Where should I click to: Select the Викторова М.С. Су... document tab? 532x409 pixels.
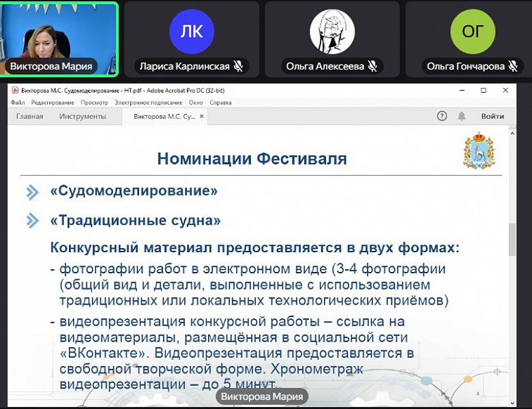pos(164,117)
